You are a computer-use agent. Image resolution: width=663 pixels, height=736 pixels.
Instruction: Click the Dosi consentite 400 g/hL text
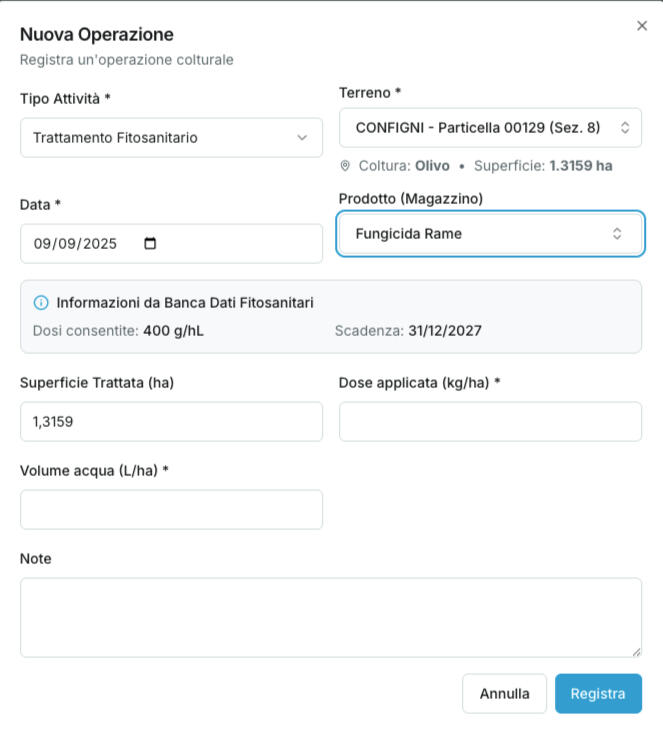118,330
